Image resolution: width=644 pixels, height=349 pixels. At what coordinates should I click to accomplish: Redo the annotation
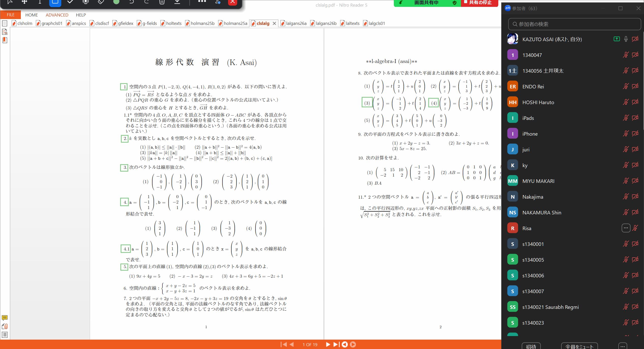(x=147, y=2)
